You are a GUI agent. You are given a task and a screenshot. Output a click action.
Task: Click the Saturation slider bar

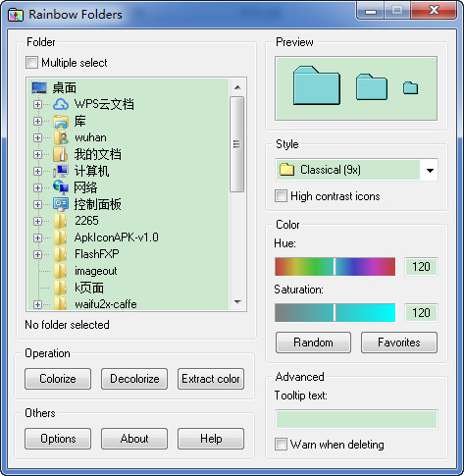(x=335, y=313)
